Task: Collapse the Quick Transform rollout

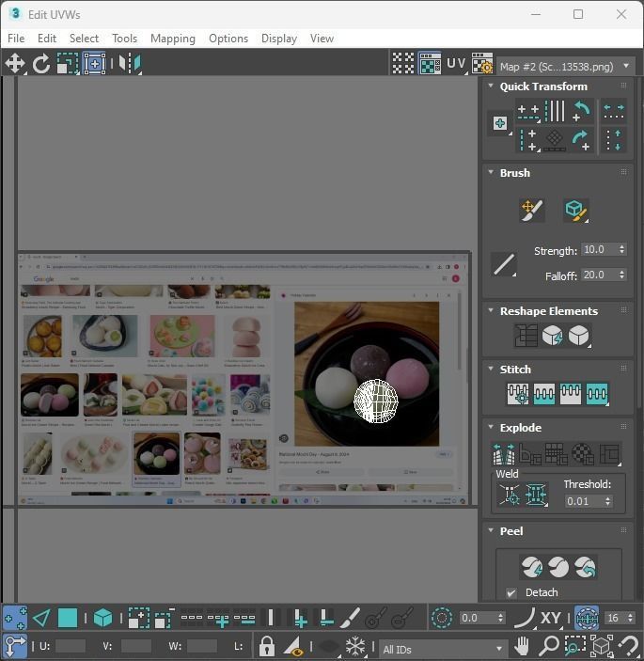Action: 491,86
